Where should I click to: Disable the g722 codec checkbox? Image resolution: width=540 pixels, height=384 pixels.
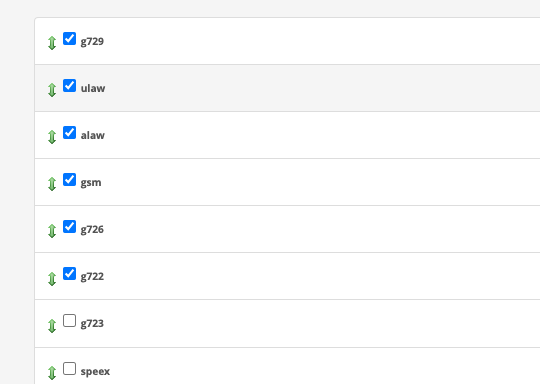[70, 273]
